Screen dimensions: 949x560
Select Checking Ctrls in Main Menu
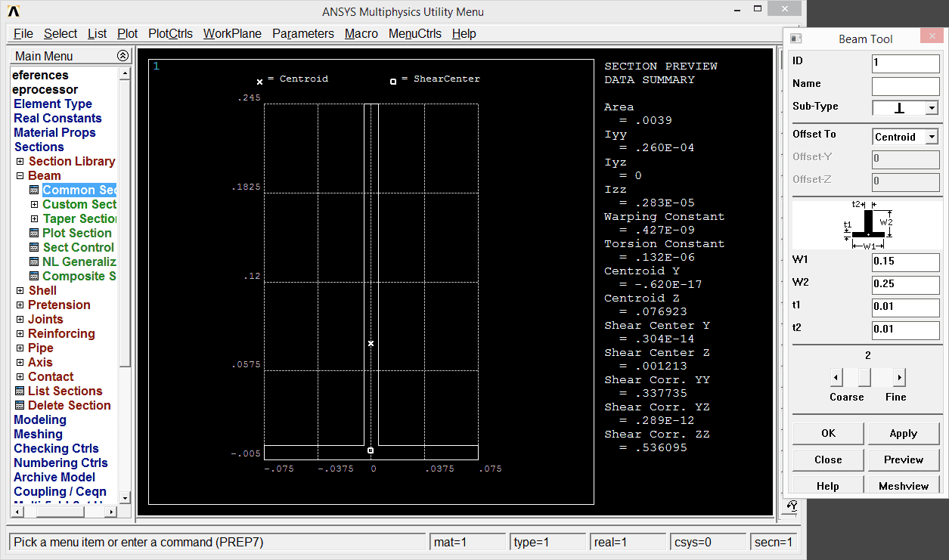(x=56, y=449)
